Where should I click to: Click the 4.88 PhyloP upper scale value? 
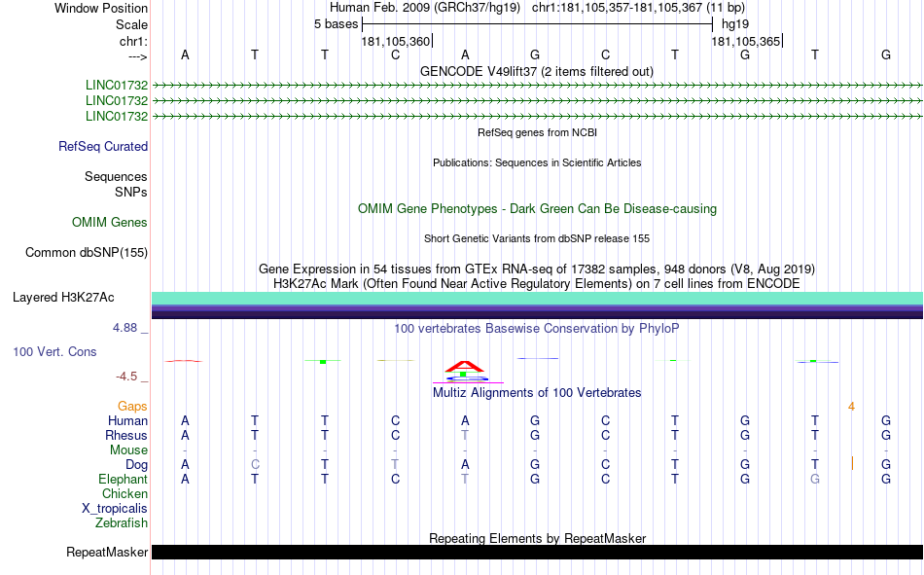click(x=124, y=328)
